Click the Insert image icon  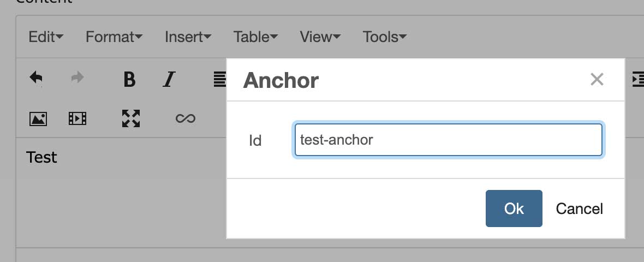pyautogui.click(x=38, y=118)
